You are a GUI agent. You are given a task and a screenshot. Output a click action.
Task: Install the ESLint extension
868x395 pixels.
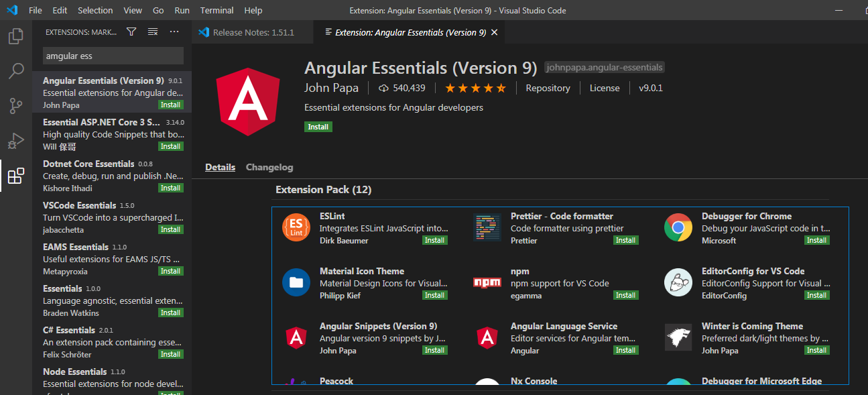(434, 240)
